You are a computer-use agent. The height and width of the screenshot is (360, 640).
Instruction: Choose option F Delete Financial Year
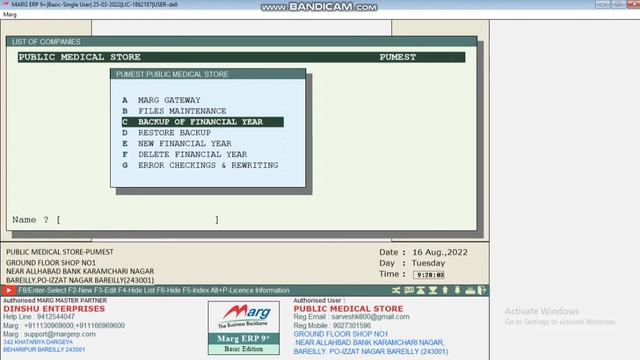pos(202,154)
